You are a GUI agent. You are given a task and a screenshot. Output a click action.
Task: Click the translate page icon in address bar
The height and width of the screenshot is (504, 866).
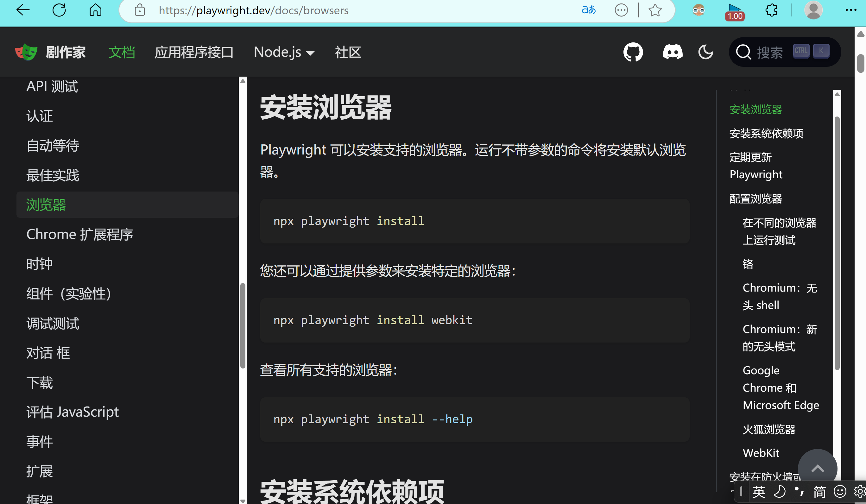click(588, 10)
